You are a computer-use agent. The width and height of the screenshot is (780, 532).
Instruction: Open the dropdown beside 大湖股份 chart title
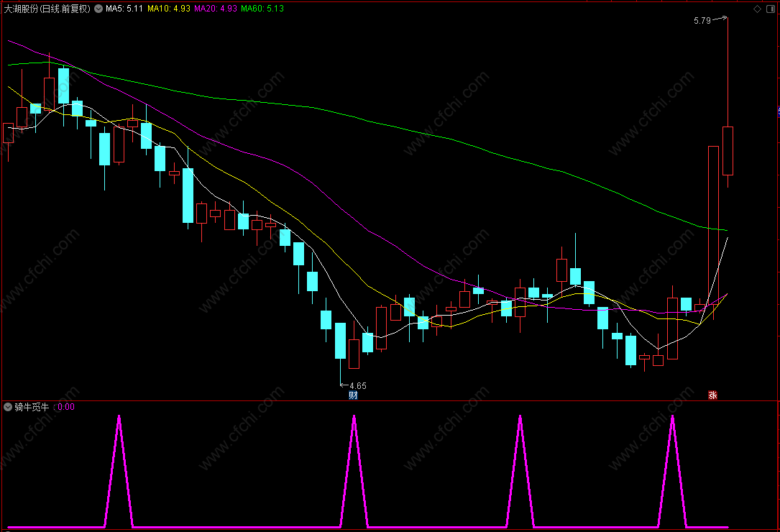pos(98,9)
